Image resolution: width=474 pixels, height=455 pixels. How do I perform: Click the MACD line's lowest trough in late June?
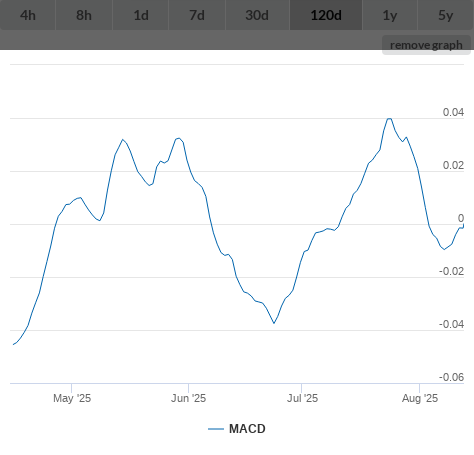274,323
